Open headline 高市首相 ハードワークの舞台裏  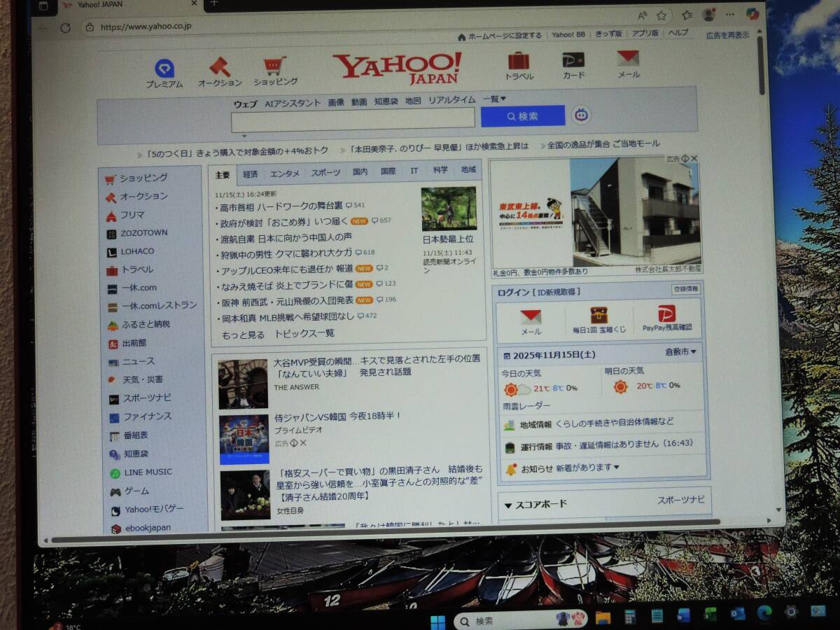coord(281,206)
